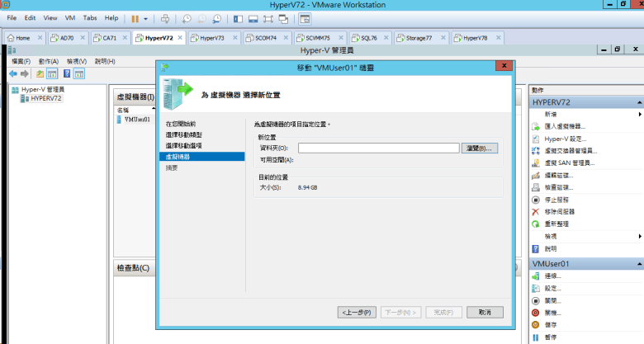Click the VMware pause/suspend toolbar icon
644x344 pixels.
point(135,17)
